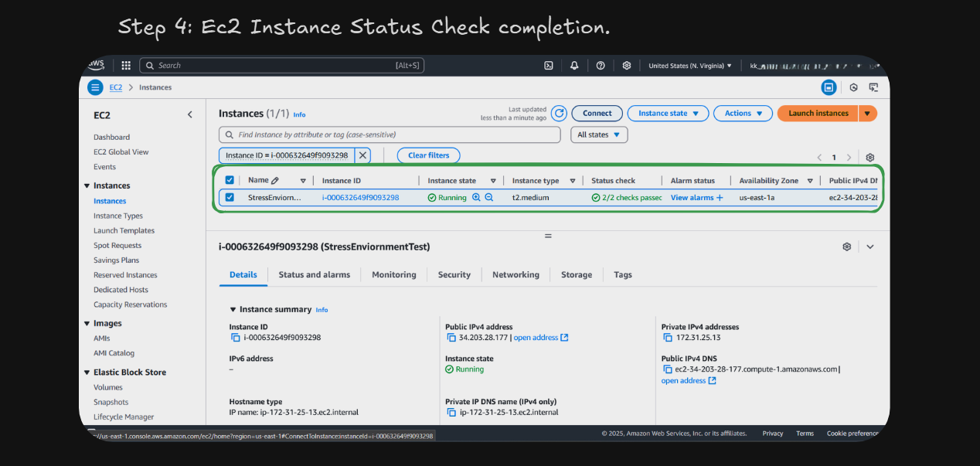Go to the previous results page arrow
The image size is (980, 466).
(819, 157)
